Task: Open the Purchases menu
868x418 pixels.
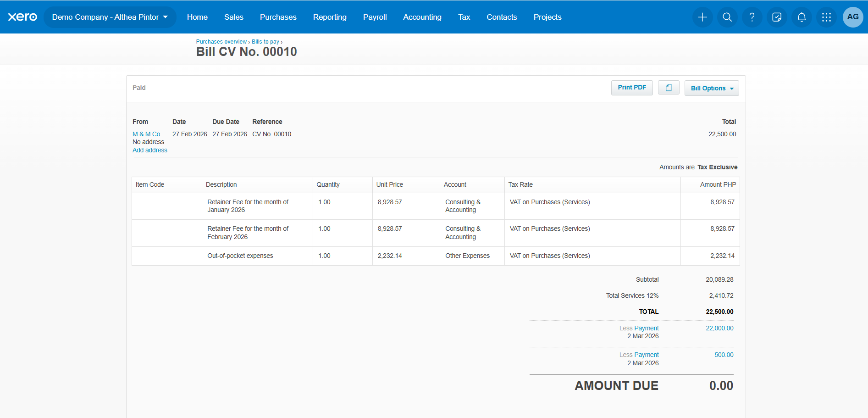Action: pos(278,17)
